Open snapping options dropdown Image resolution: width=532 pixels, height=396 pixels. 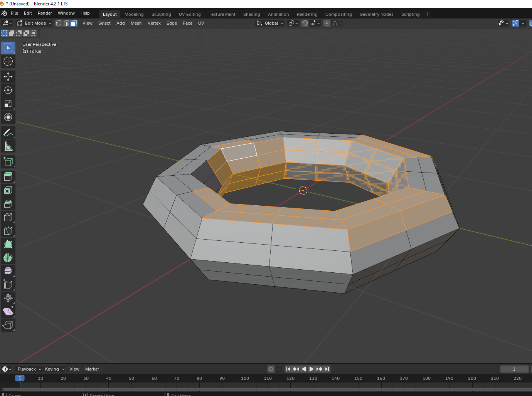point(315,23)
